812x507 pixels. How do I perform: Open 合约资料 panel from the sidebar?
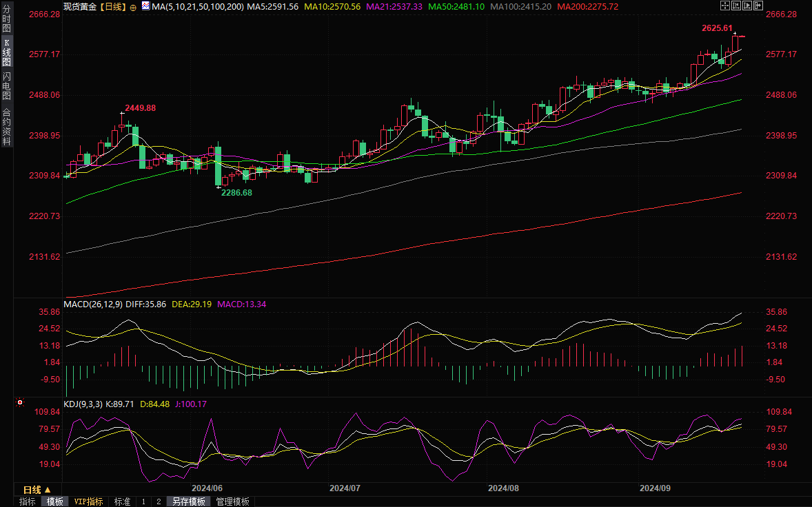point(6,126)
